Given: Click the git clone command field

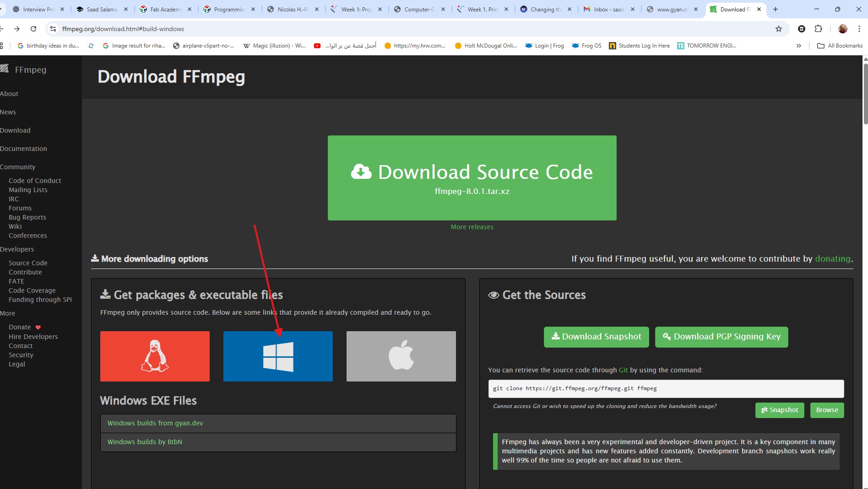Looking at the screenshot, I should (666, 389).
